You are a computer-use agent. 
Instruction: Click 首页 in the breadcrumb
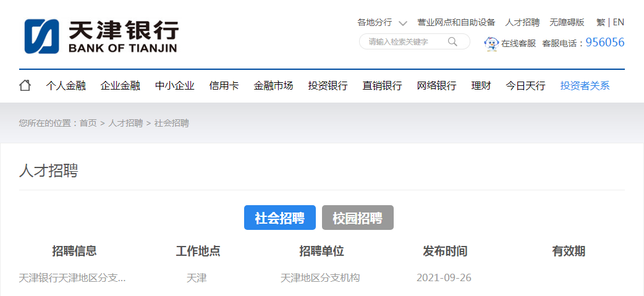[88, 123]
